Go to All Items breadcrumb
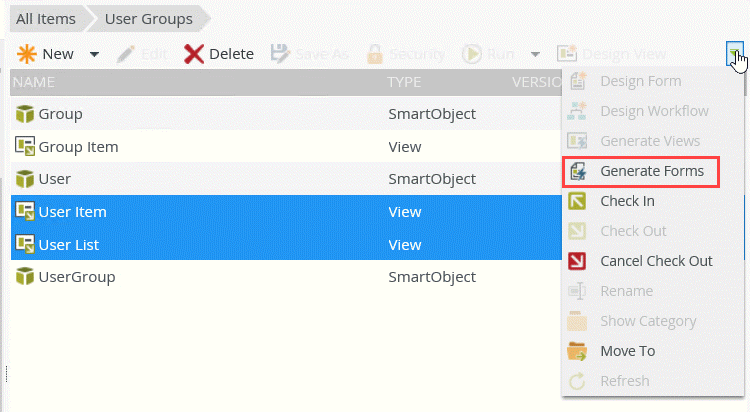750x412 pixels. point(46,19)
